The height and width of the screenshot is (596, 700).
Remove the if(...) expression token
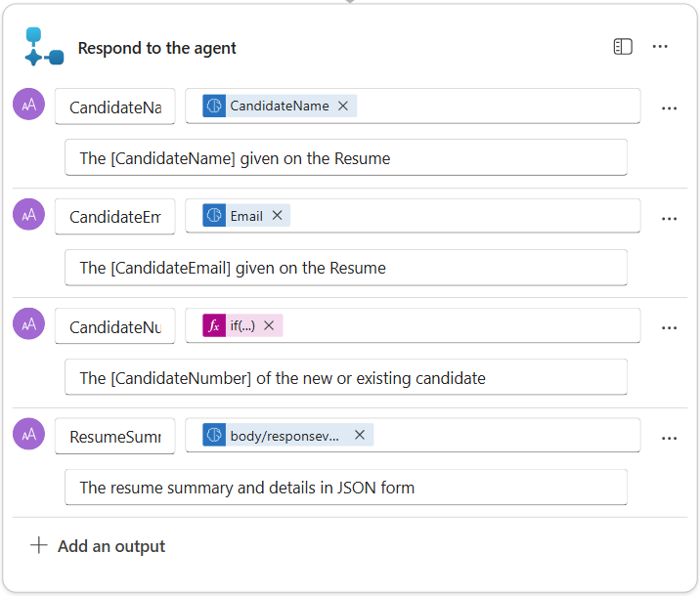(x=269, y=325)
